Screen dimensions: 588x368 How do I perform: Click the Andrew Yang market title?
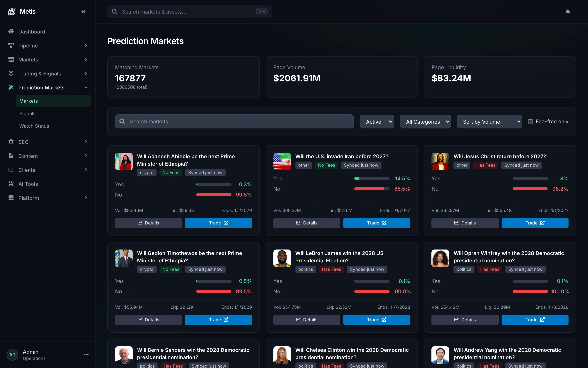[x=507, y=353]
